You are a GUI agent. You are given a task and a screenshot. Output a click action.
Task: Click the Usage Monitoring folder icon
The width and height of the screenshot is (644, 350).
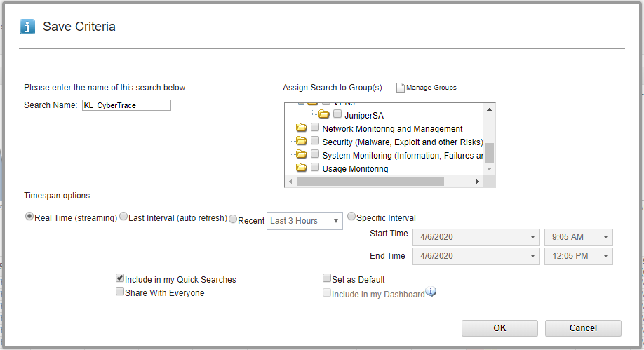(x=302, y=168)
